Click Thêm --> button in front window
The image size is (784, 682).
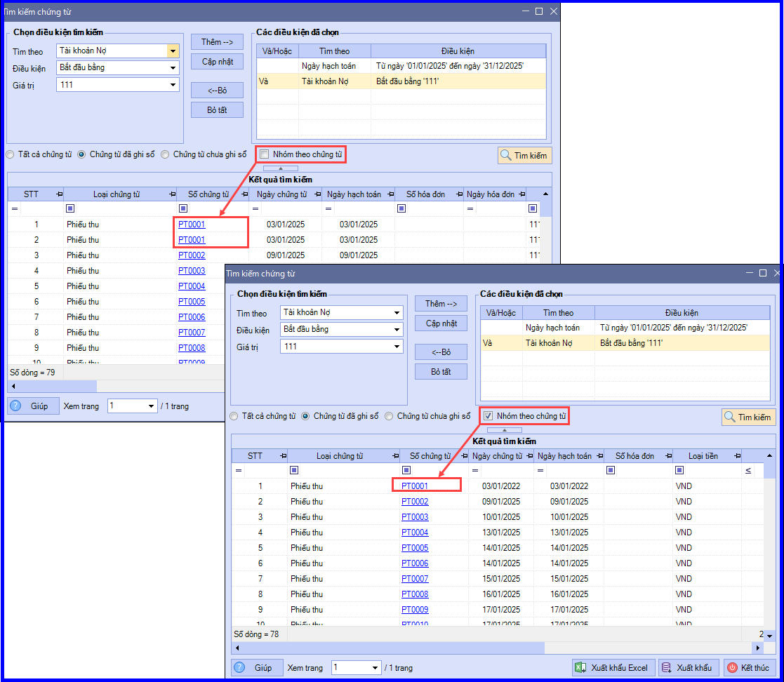[x=441, y=304]
